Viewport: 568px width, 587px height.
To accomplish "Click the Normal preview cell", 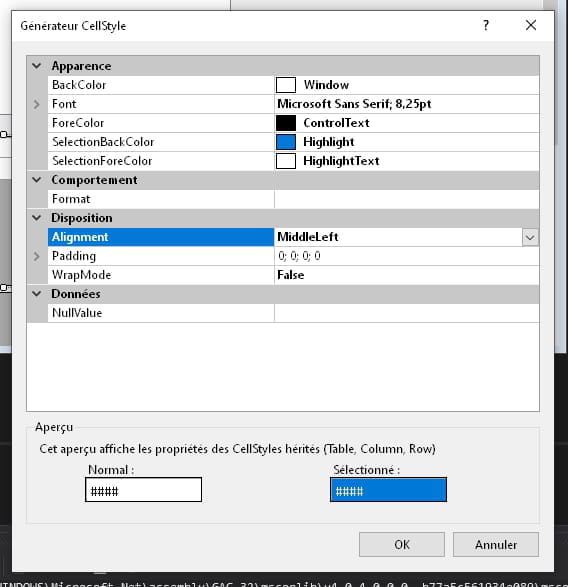I will coord(143,490).
